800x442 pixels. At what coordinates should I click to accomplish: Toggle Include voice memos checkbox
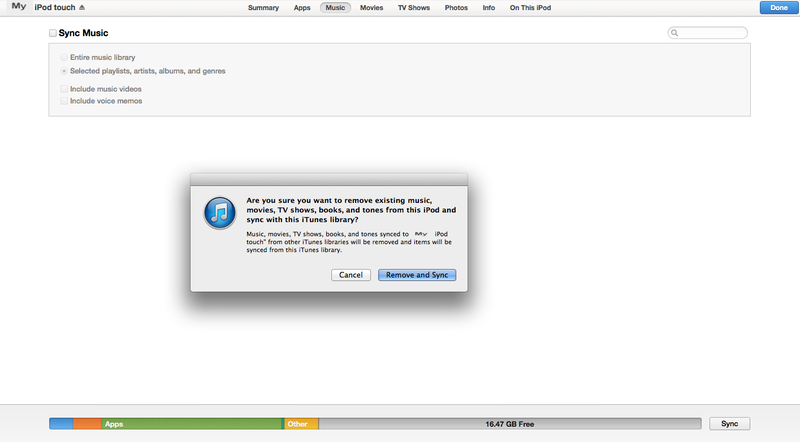click(64, 101)
